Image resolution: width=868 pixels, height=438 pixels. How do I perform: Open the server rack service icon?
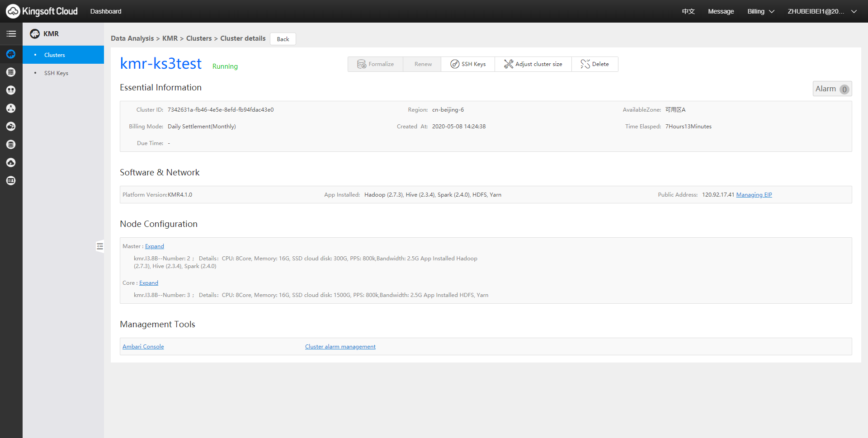[11, 72]
